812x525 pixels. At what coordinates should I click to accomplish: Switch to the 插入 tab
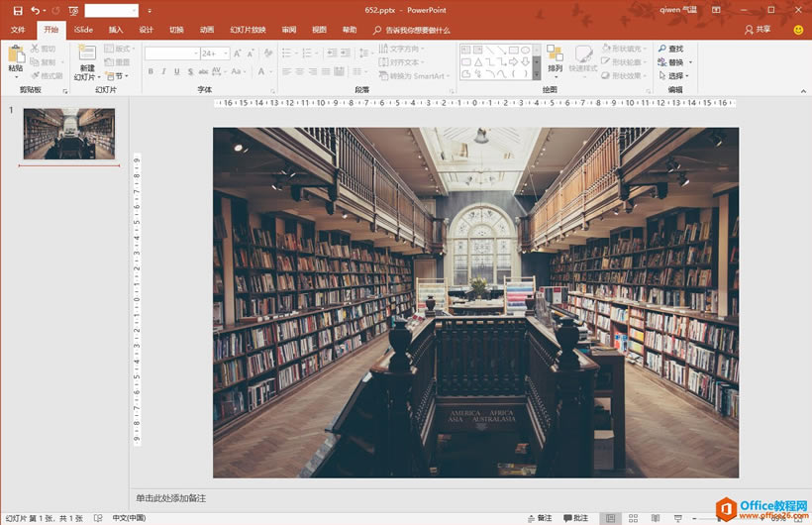[x=116, y=30]
